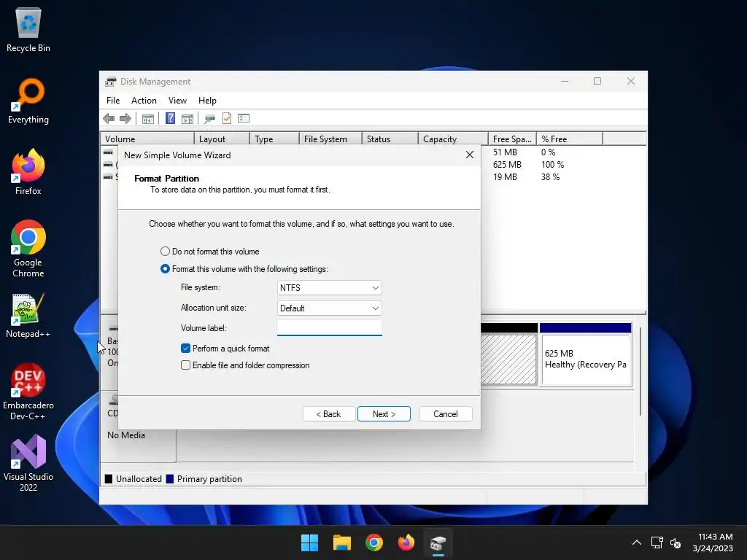Click the checkmark page Properties toolbar icon
The width and height of the screenshot is (747, 560).
click(x=227, y=118)
